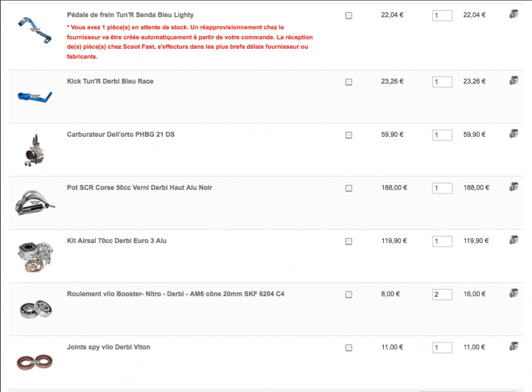Open blue brake pedal product thumbnail
Screen dimensions: 532x392
pyautogui.click(x=35, y=30)
